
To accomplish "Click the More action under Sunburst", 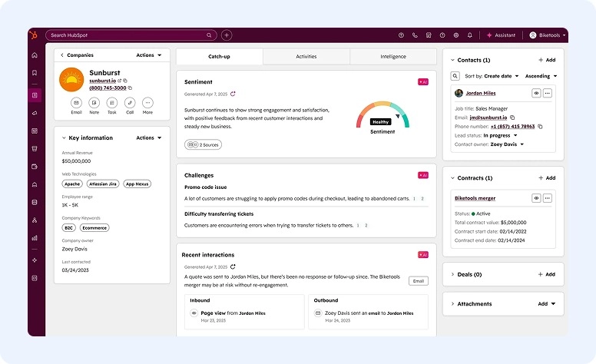I will point(147,106).
